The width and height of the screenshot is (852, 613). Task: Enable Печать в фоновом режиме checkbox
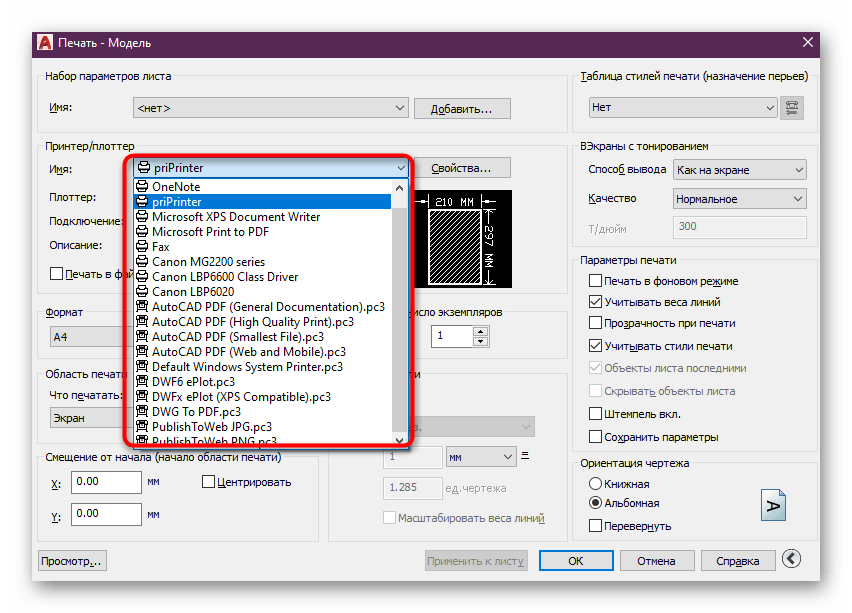tap(596, 282)
